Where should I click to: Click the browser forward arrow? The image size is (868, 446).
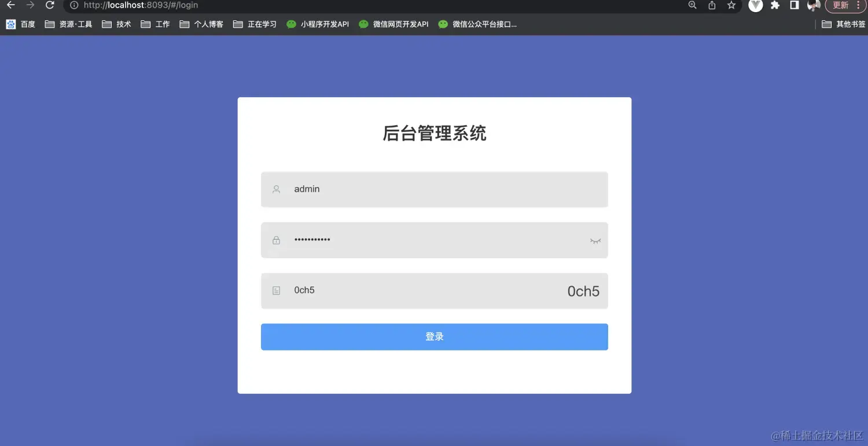tap(31, 5)
